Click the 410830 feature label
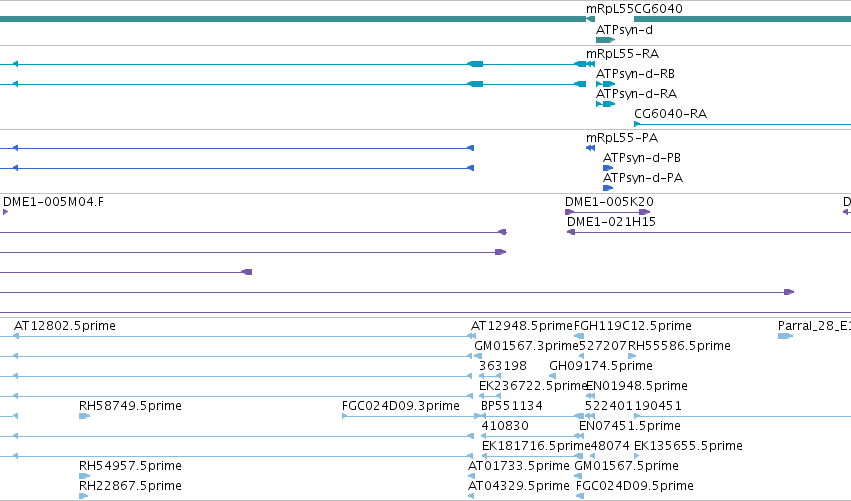851x501 pixels. 505,426
